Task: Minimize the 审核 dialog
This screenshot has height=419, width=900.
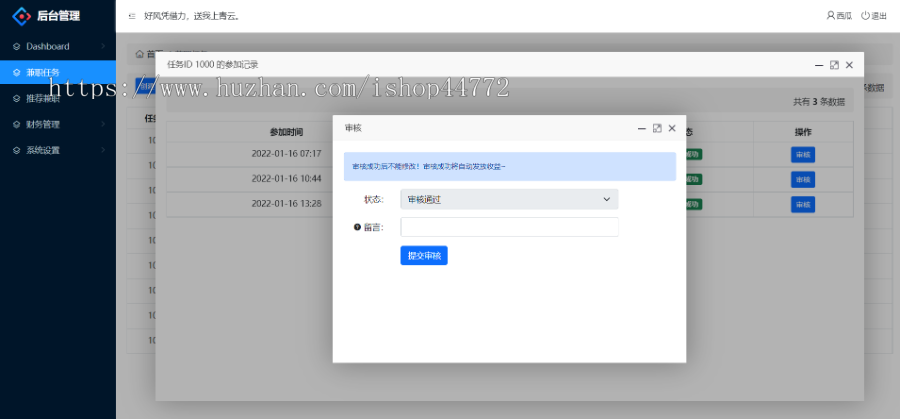Action: [642, 129]
